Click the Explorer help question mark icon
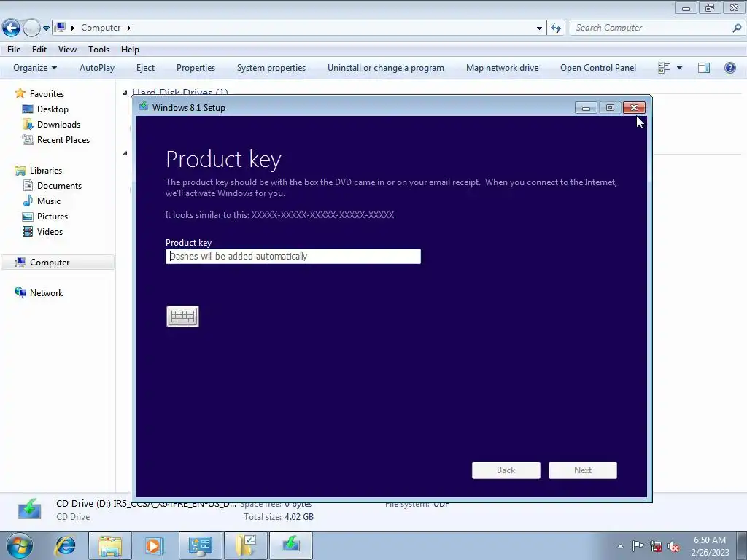 (729, 68)
